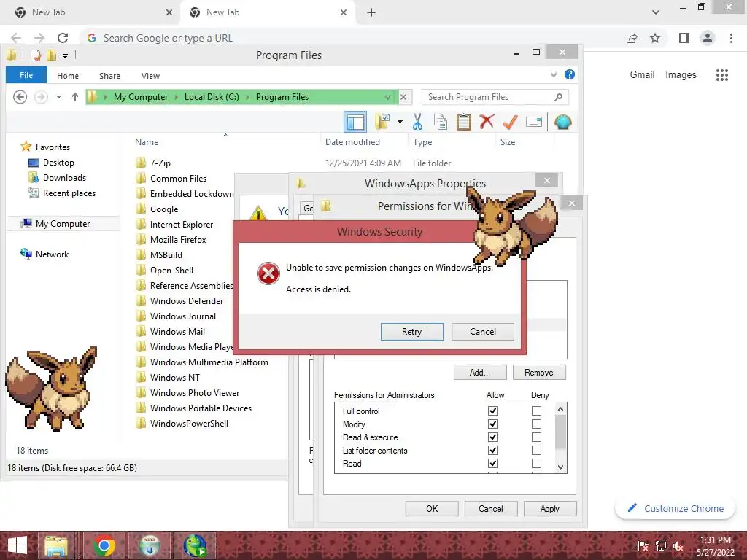
Task: Open Google apps grid icon
Action: [721, 75]
